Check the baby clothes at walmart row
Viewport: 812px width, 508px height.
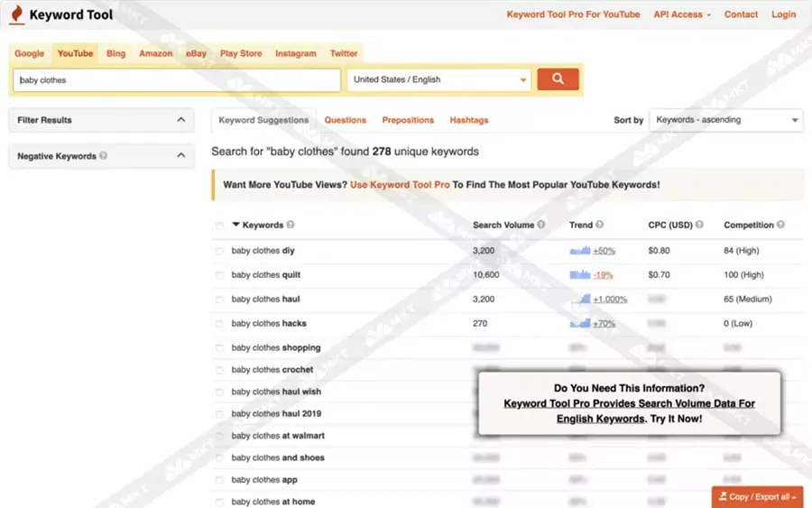(x=219, y=436)
